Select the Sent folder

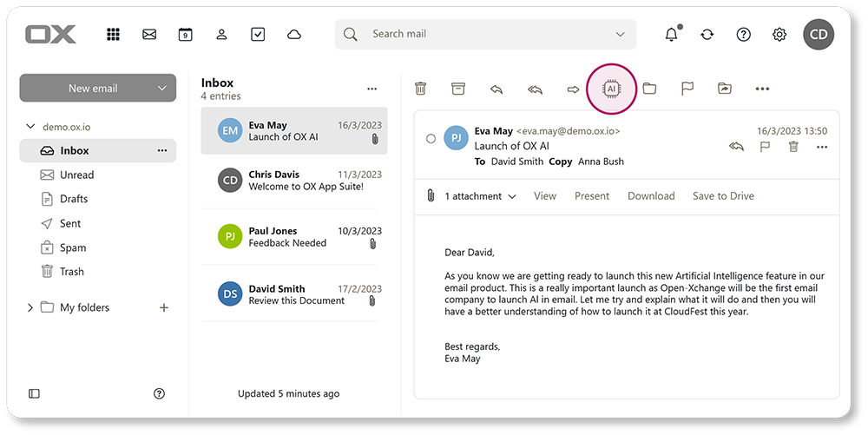point(70,223)
